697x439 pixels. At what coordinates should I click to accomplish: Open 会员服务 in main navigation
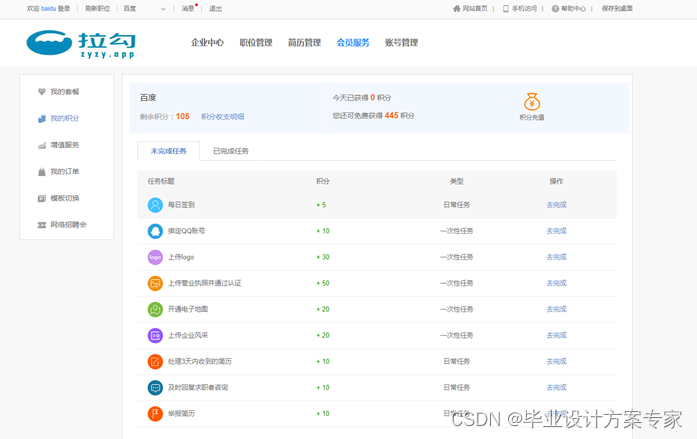click(x=353, y=43)
